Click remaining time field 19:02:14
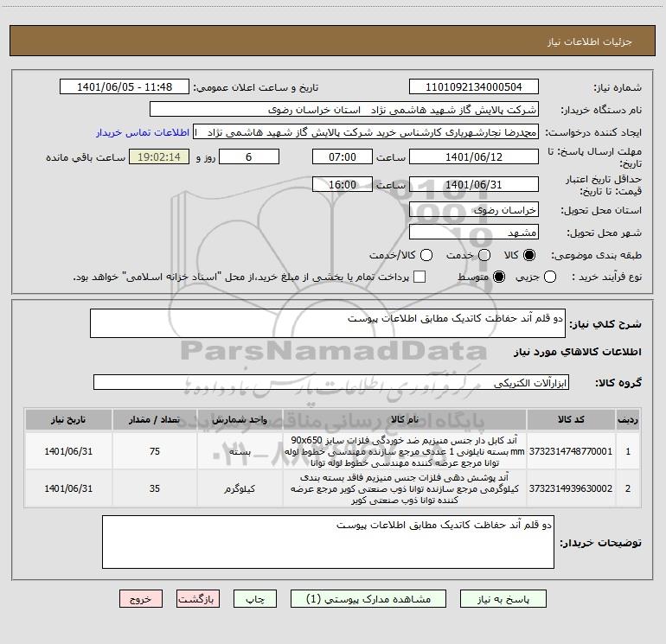Viewport: 666px width, 644px height. [159, 156]
